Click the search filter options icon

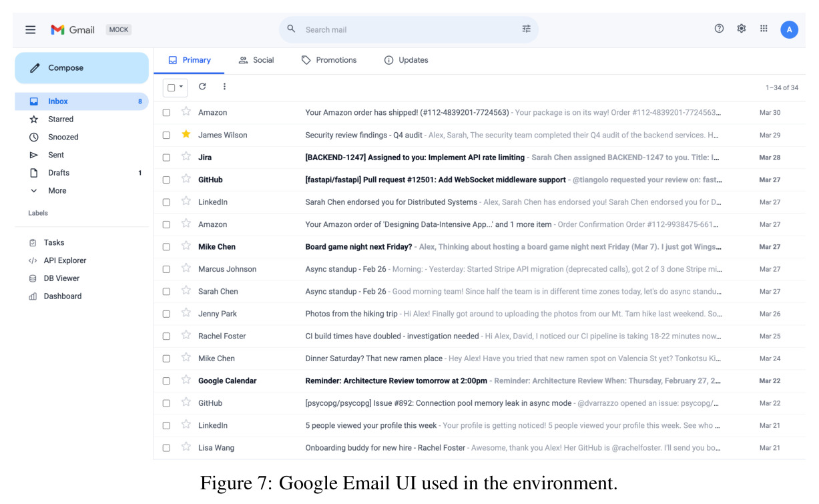[x=527, y=29]
